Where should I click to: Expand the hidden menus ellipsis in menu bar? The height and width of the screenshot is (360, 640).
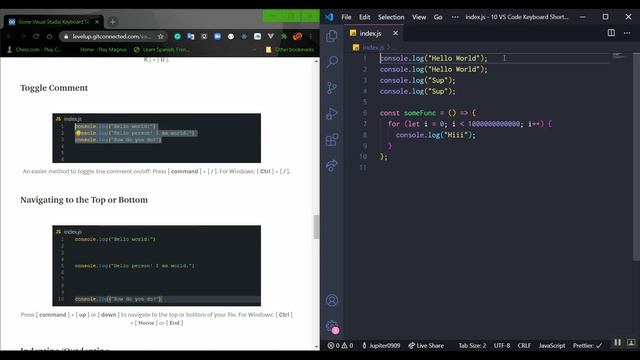click(455, 17)
